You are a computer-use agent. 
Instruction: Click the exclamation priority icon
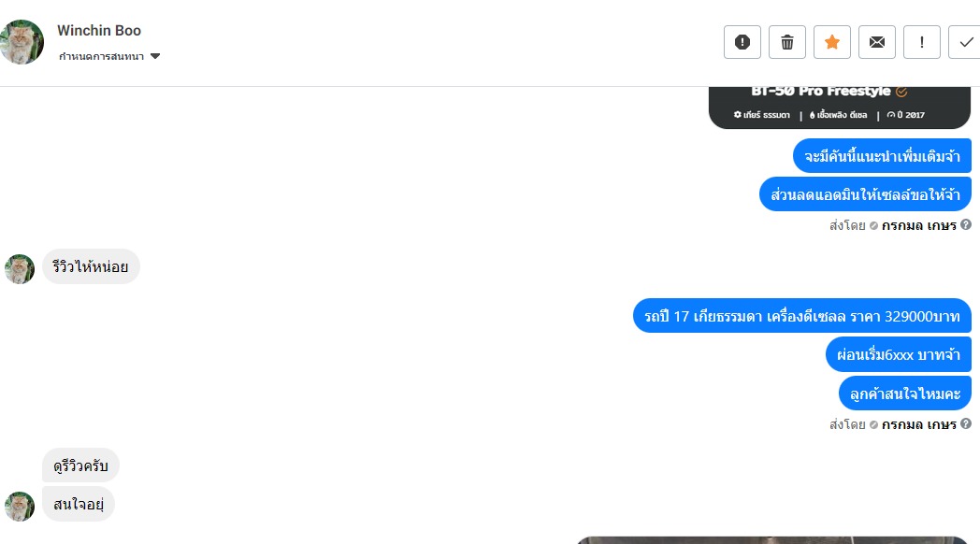coord(922,42)
